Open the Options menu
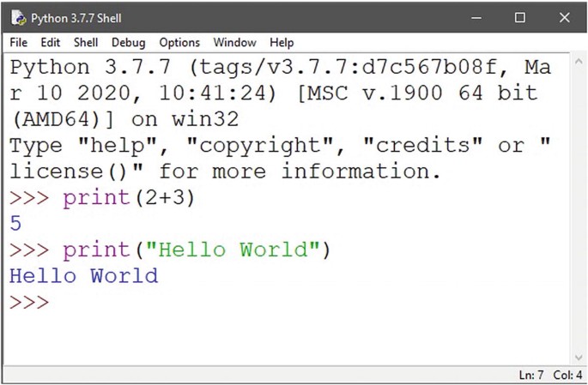The width and height of the screenshot is (588, 385). click(x=179, y=42)
